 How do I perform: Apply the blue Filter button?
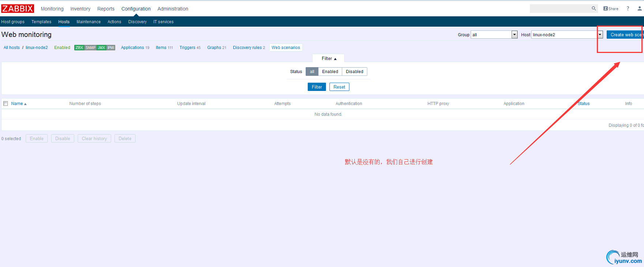pyautogui.click(x=317, y=87)
